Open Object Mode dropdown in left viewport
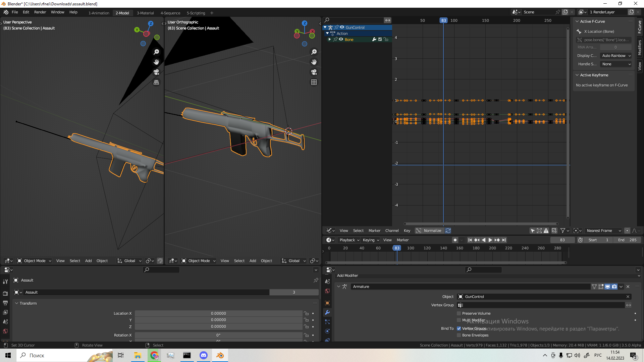 (x=34, y=261)
